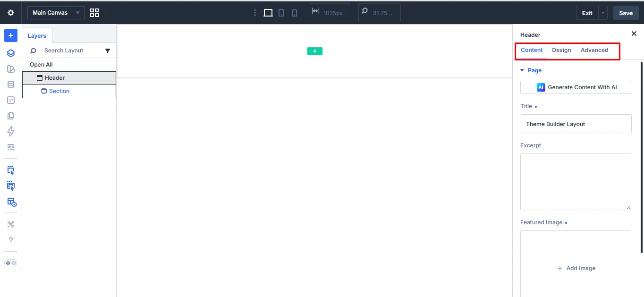
Task: Switch to the Content tab
Action: tap(532, 50)
